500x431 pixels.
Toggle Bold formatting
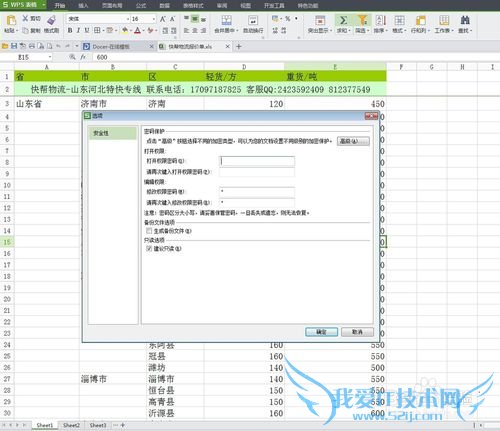pyautogui.click(x=70, y=30)
